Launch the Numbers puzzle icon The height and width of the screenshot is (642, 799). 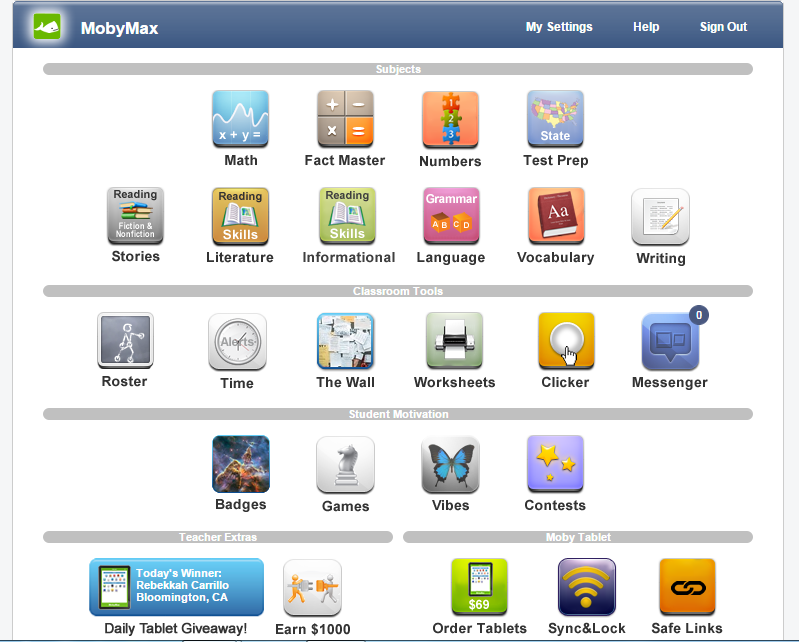[x=450, y=119]
